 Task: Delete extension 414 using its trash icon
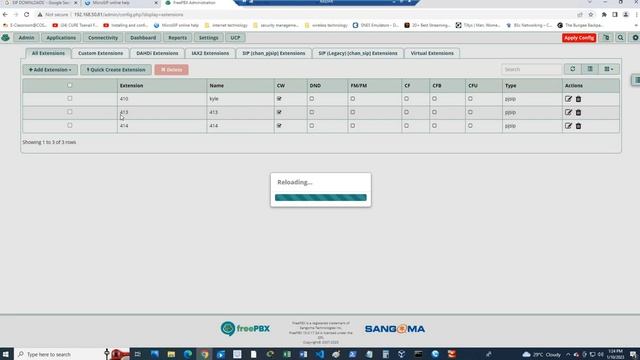[x=578, y=126]
